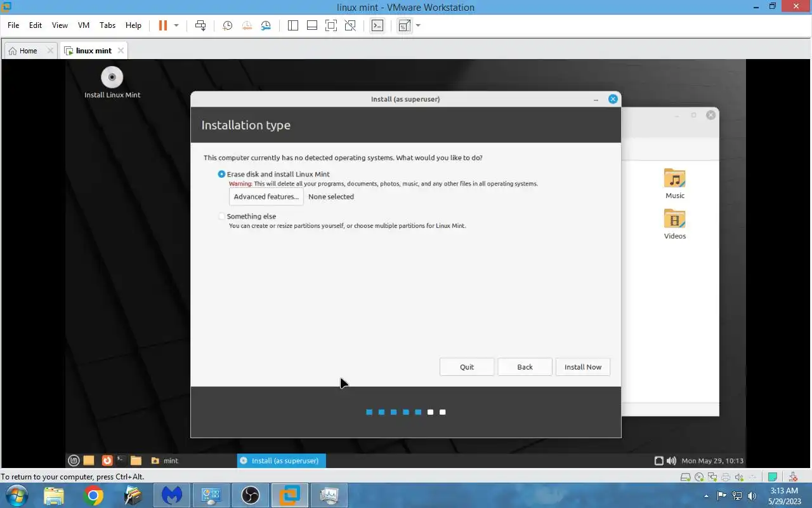Click the Quit button

click(x=467, y=367)
